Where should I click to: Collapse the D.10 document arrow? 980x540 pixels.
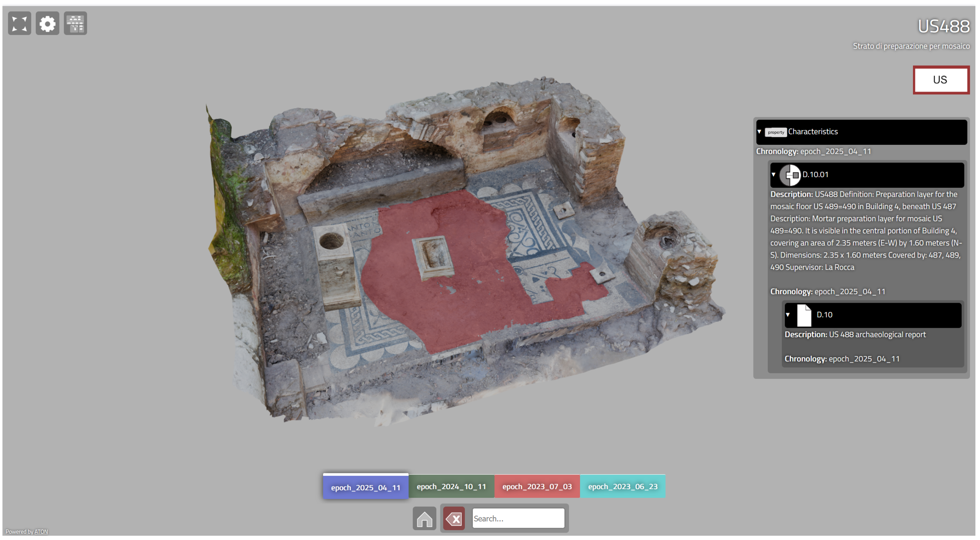[x=788, y=315]
